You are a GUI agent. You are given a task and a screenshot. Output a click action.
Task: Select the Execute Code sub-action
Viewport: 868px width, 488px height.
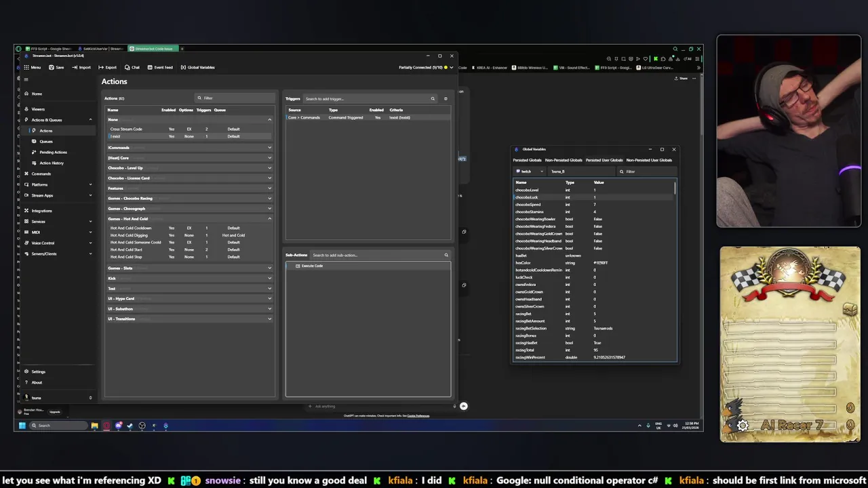368,266
